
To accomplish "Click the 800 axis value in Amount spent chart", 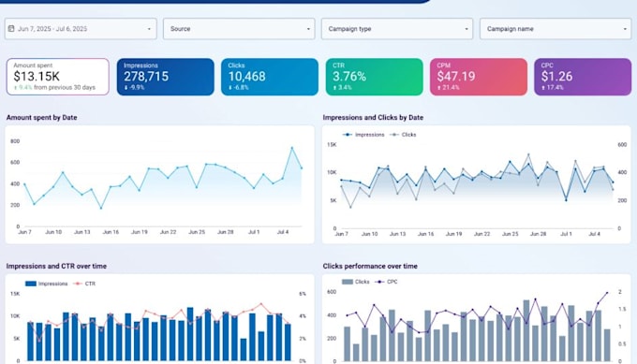I will (x=15, y=141).
